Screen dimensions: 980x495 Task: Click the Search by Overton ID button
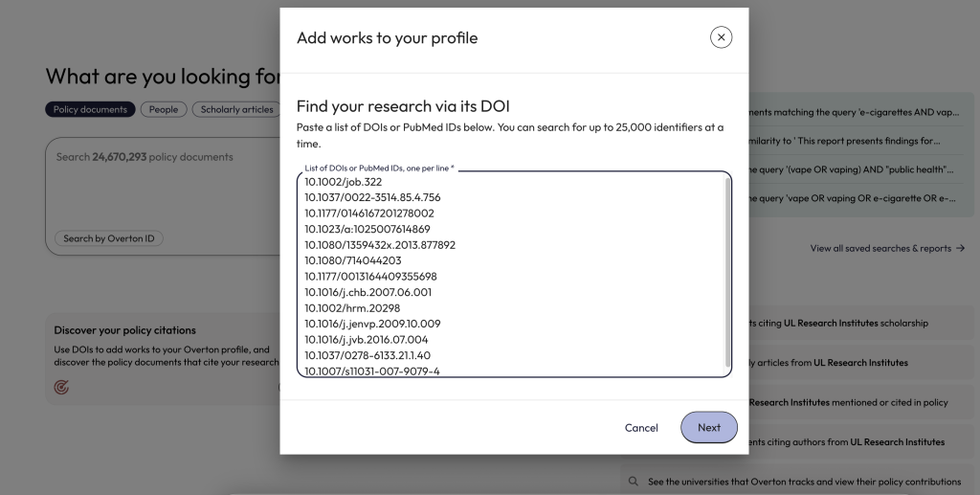(x=108, y=238)
